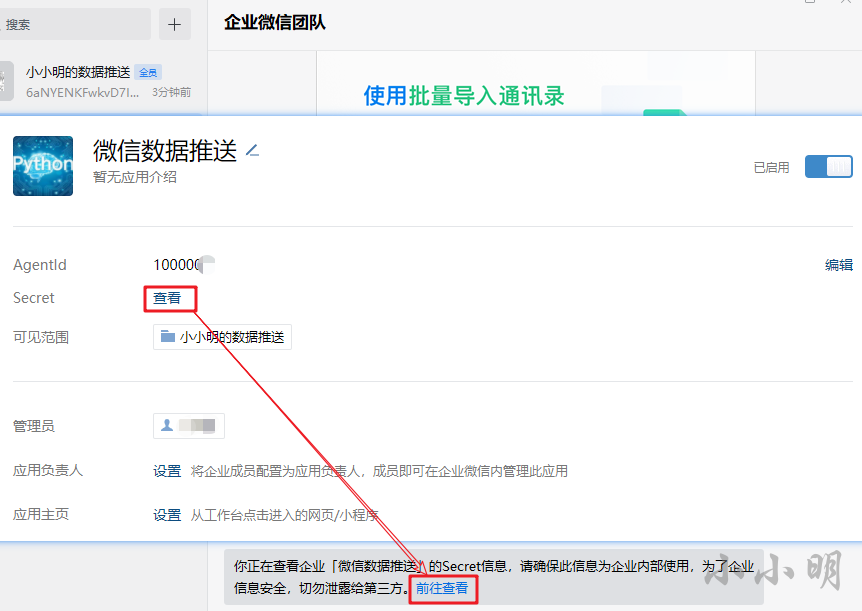Click 设置 for 应用主页
Screen dimensions: 862x611
pos(167,515)
